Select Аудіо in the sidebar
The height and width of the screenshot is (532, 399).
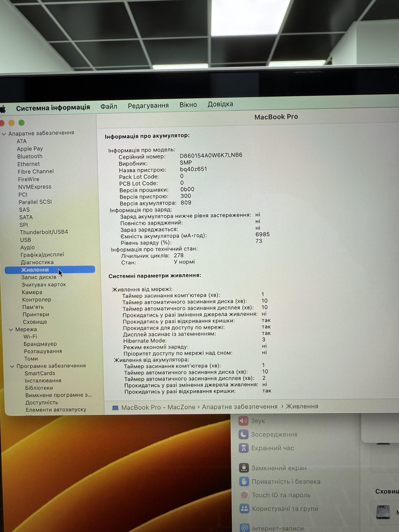pyautogui.click(x=28, y=247)
